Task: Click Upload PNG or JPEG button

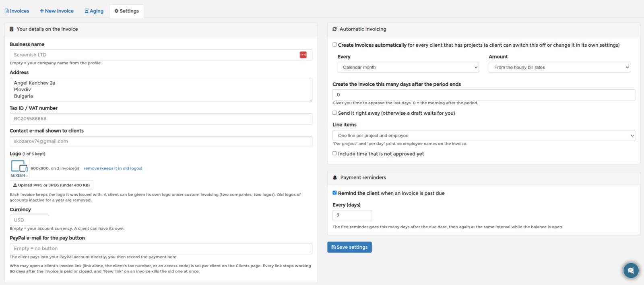Action: [52, 185]
